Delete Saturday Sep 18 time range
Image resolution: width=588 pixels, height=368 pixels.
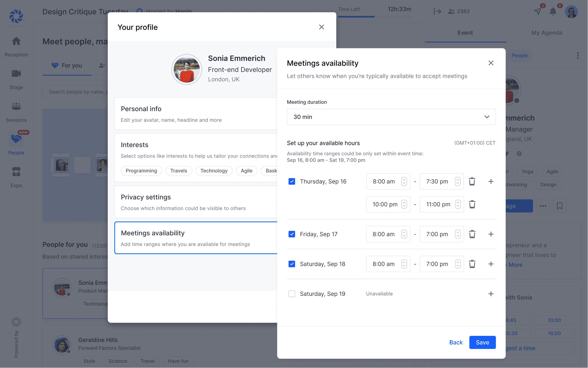pyautogui.click(x=472, y=264)
